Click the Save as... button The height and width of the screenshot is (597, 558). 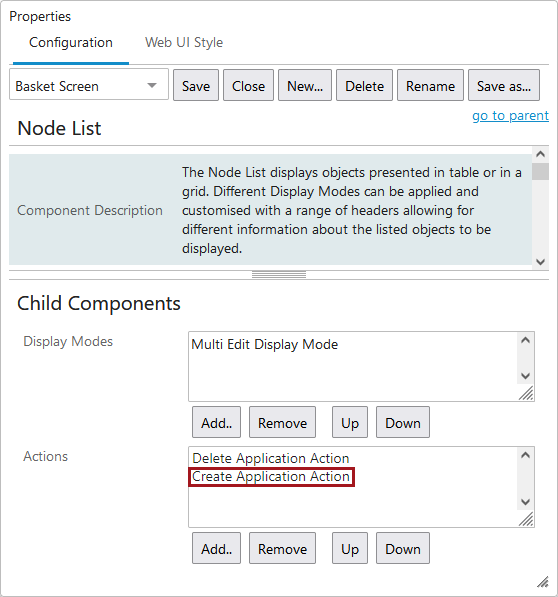point(504,85)
